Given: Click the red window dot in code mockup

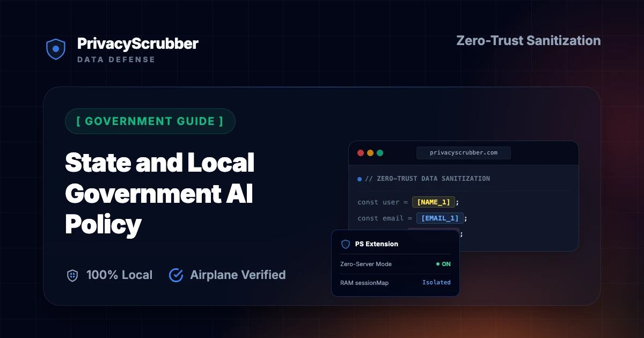Looking at the screenshot, I should click(361, 153).
